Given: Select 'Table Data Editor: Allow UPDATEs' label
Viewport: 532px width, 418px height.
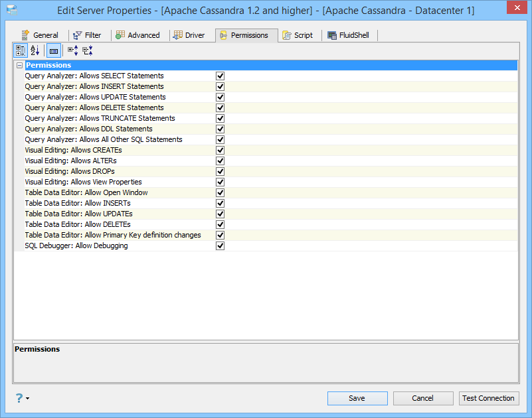Looking at the screenshot, I should tap(78, 214).
